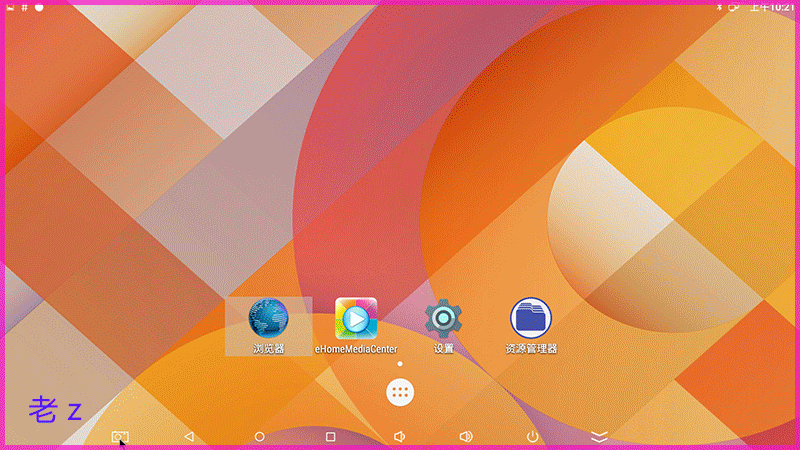Tap the Home circle navigation button

(259, 437)
